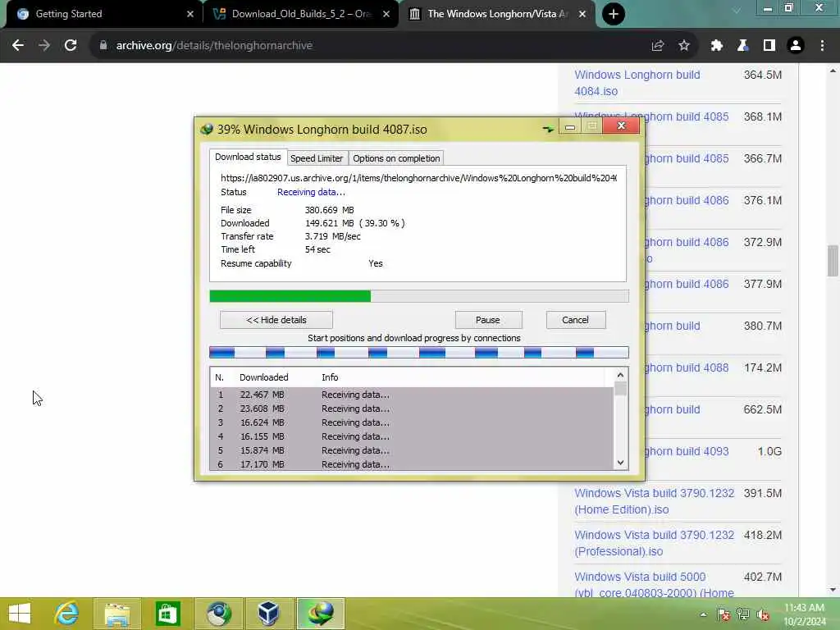
Task: Open the Chrome profile avatar
Action: [796, 46]
